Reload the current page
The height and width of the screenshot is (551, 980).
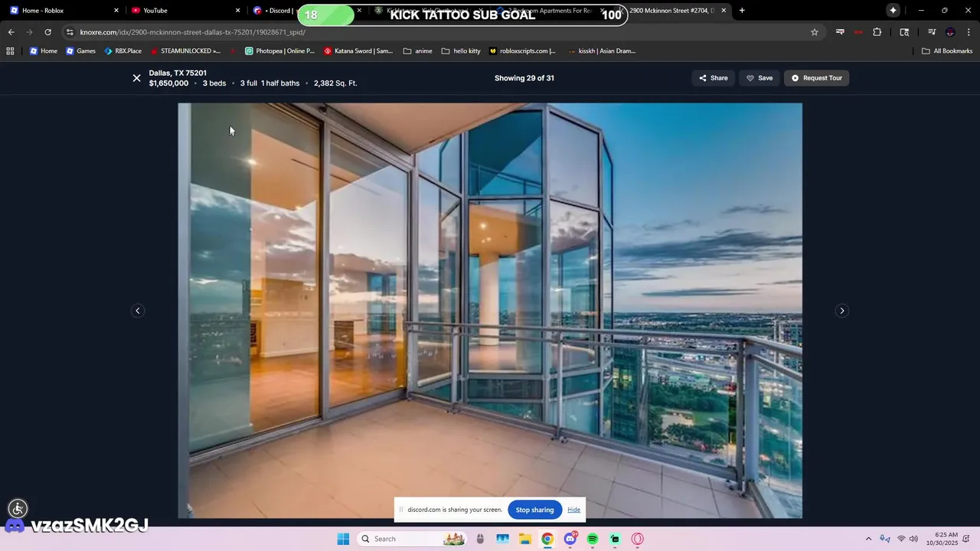pyautogui.click(x=47, y=32)
